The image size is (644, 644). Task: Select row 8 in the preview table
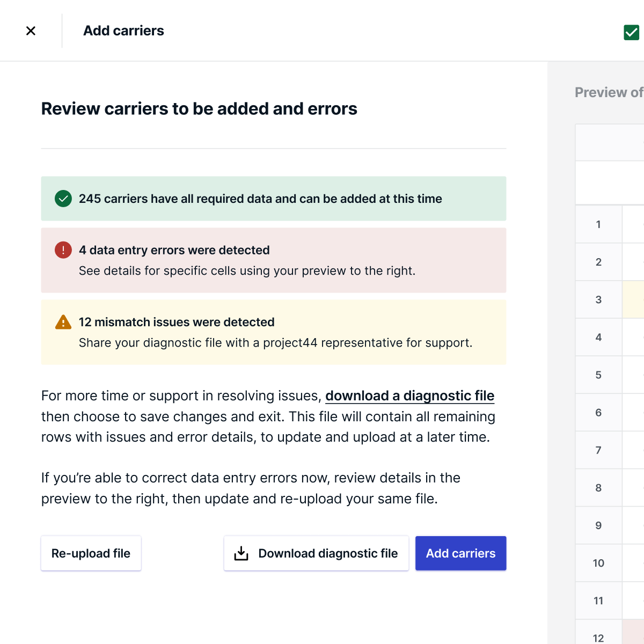(x=598, y=488)
